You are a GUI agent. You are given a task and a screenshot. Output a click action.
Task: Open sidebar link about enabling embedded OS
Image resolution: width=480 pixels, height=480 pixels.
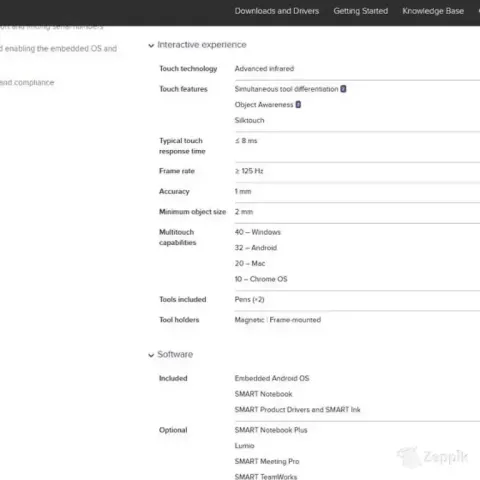[58, 49]
